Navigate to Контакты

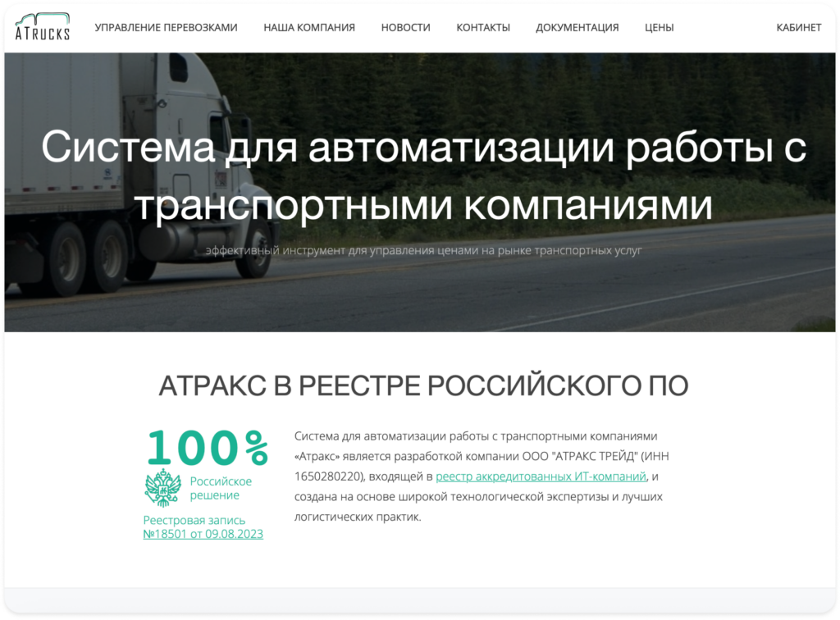click(x=482, y=27)
